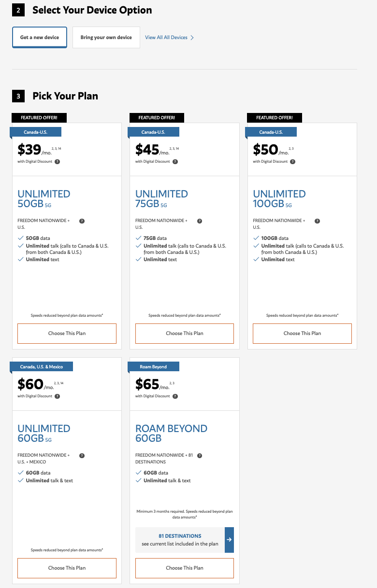Open the 81 Destinations current list banner
This screenshot has height=588, width=377.
tap(180, 540)
